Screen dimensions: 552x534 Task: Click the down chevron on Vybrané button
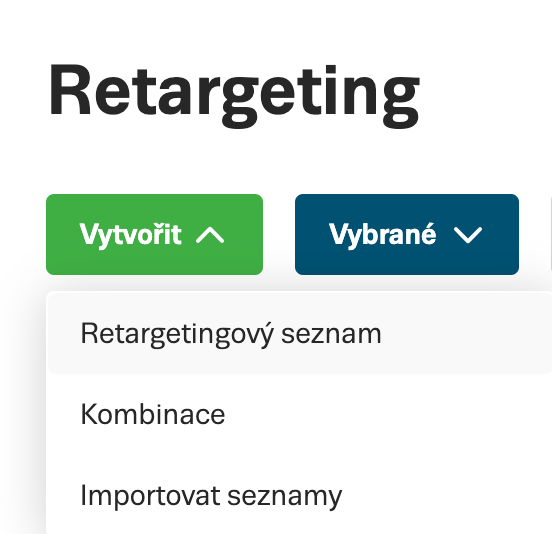(x=468, y=235)
